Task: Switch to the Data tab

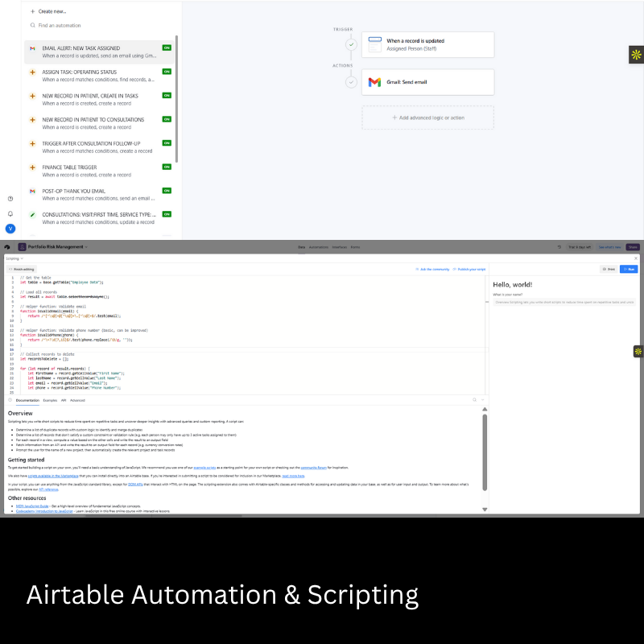Action: pyautogui.click(x=301, y=247)
